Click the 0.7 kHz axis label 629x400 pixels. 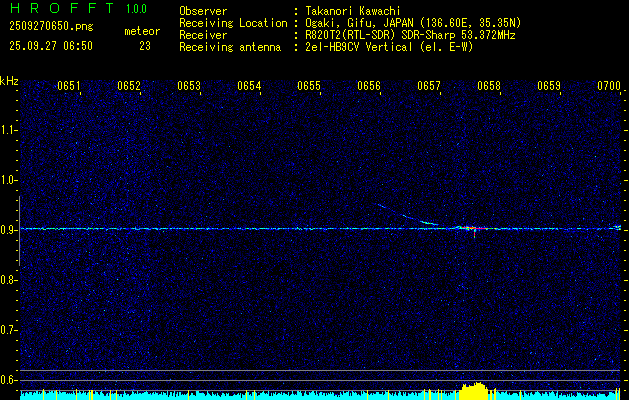click(x=8, y=330)
